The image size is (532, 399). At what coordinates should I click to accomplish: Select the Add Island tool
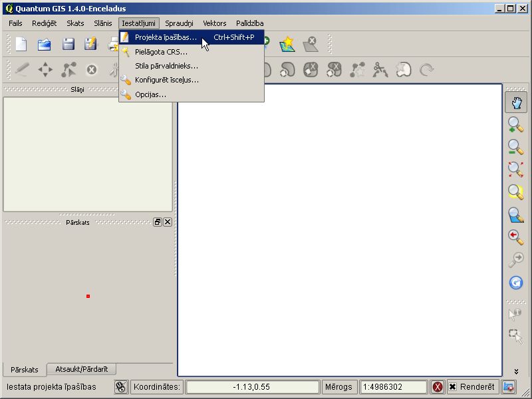287,70
